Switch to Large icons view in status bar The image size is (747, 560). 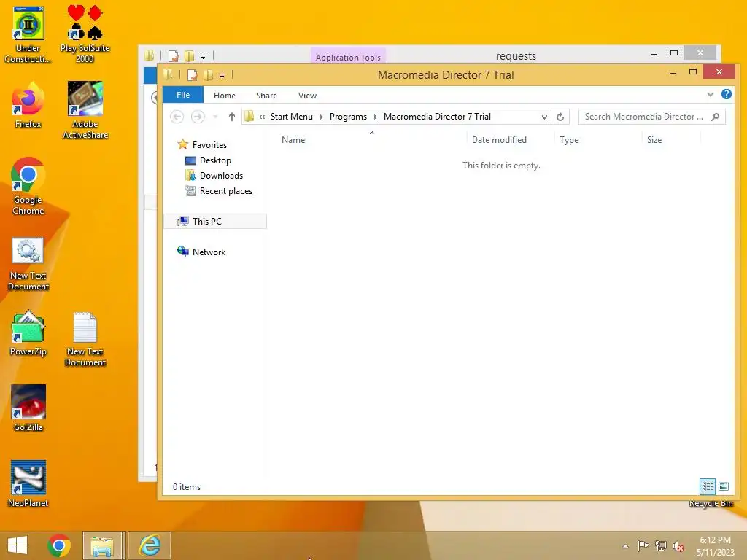click(723, 486)
